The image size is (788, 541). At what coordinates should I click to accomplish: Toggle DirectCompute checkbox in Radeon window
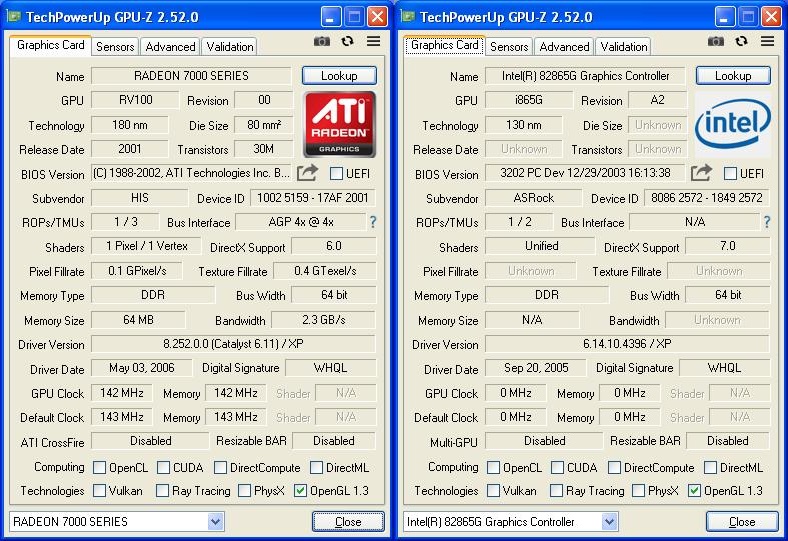(220, 468)
